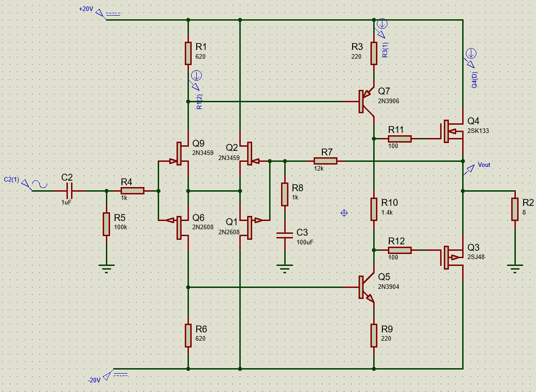
Task: Click the blue origin marker crosshair
Action: click(x=344, y=213)
